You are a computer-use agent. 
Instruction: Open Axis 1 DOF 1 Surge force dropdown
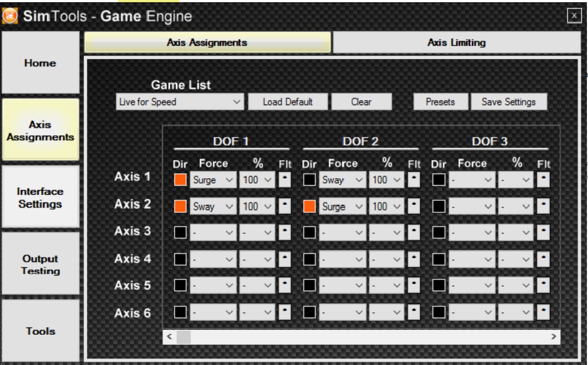pos(213,180)
